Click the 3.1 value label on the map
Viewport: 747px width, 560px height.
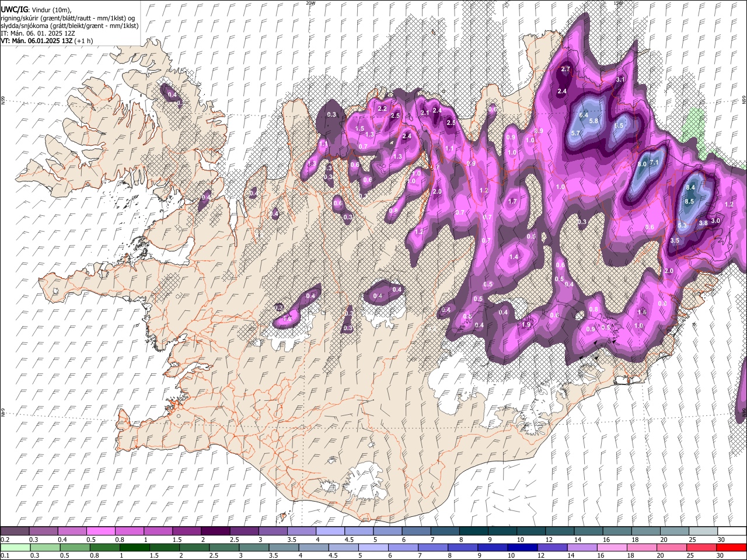click(620, 79)
